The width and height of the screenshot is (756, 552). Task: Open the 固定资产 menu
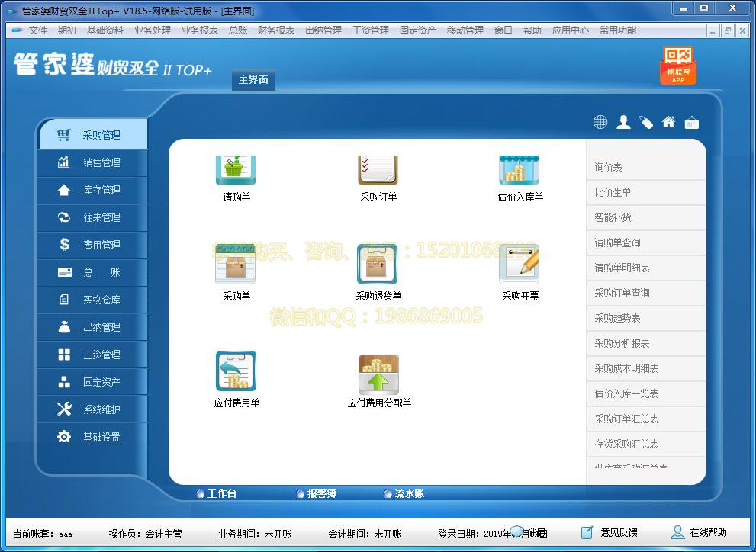click(418, 32)
